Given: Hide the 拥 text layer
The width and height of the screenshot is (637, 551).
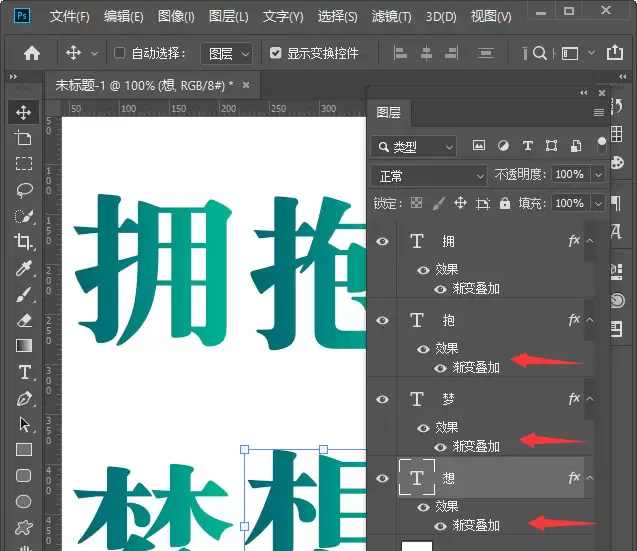Looking at the screenshot, I should point(382,241).
